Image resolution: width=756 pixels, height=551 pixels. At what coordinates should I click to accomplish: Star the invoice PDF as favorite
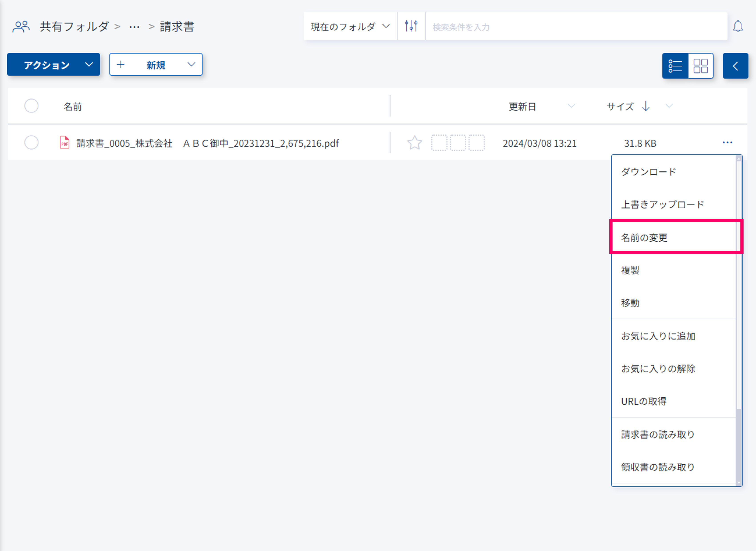(x=414, y=143)
